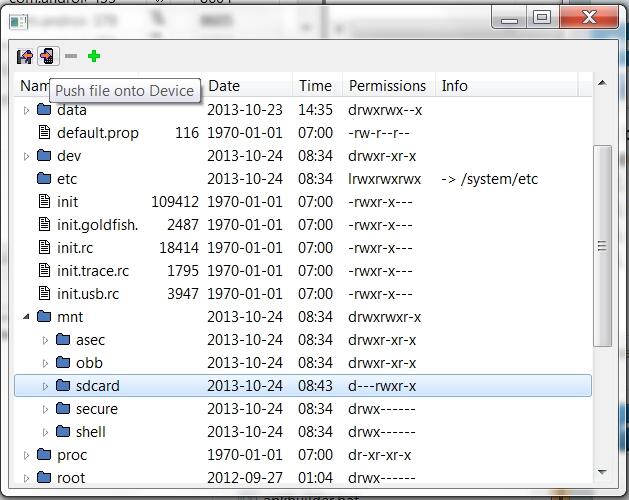Sort by the Permissions column header
Screen dimensions: 629x500
(389, 85)
